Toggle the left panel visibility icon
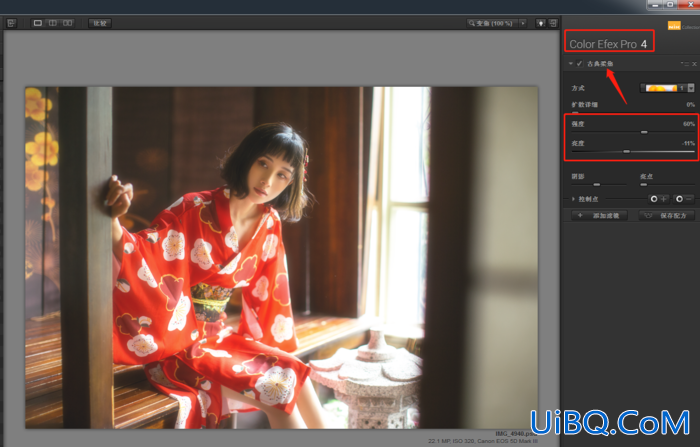Image resolution: width=700 pixels, height=447 pixels. pyautogui.click(x=12, y=23)
